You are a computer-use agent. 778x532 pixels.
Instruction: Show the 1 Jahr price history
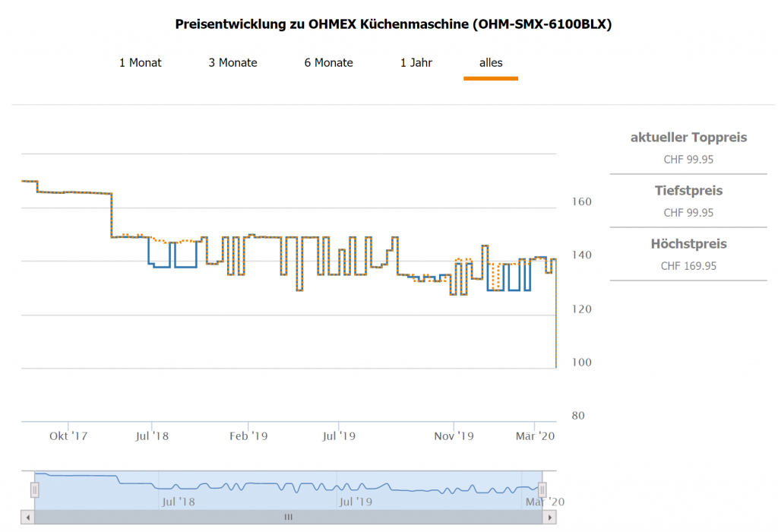click(x=416, y=62)
